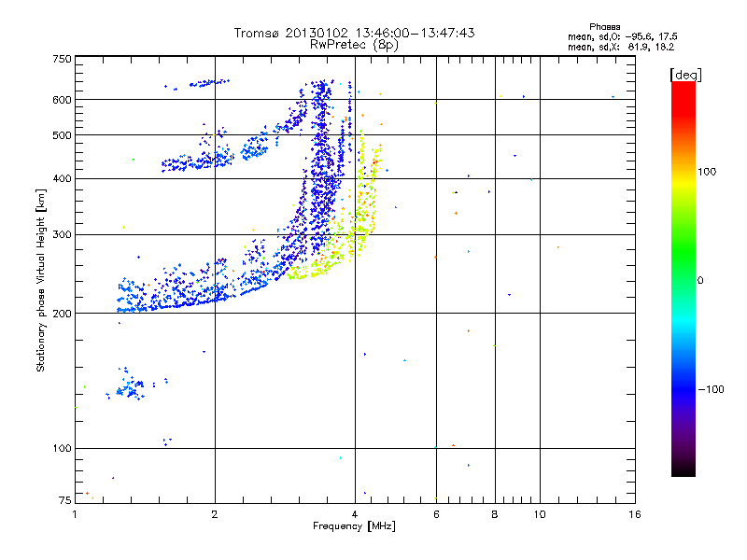Viewport: 747px width, 560px height.
Task: Click the 'Frequency [MHz]' axis label
Action: (x=354, y=526)
